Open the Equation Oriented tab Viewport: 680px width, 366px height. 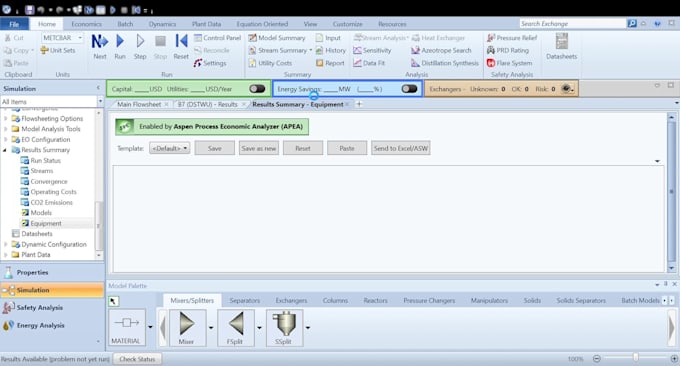click(x=262, y=24)
